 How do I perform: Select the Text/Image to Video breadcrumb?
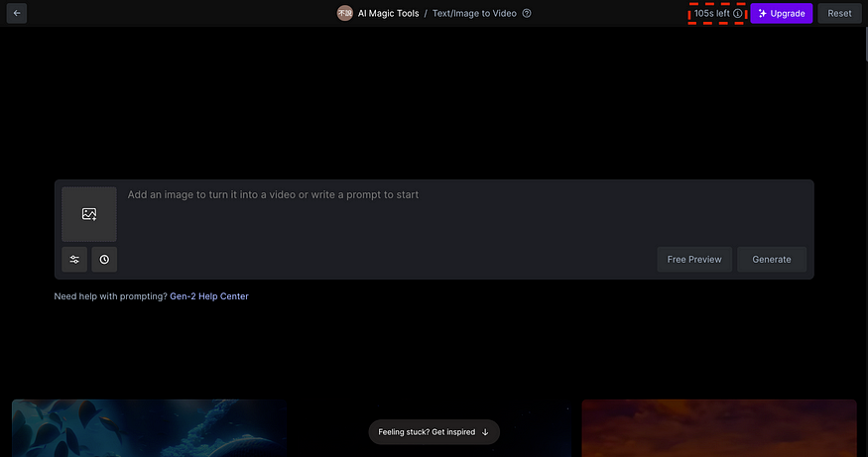474,13
